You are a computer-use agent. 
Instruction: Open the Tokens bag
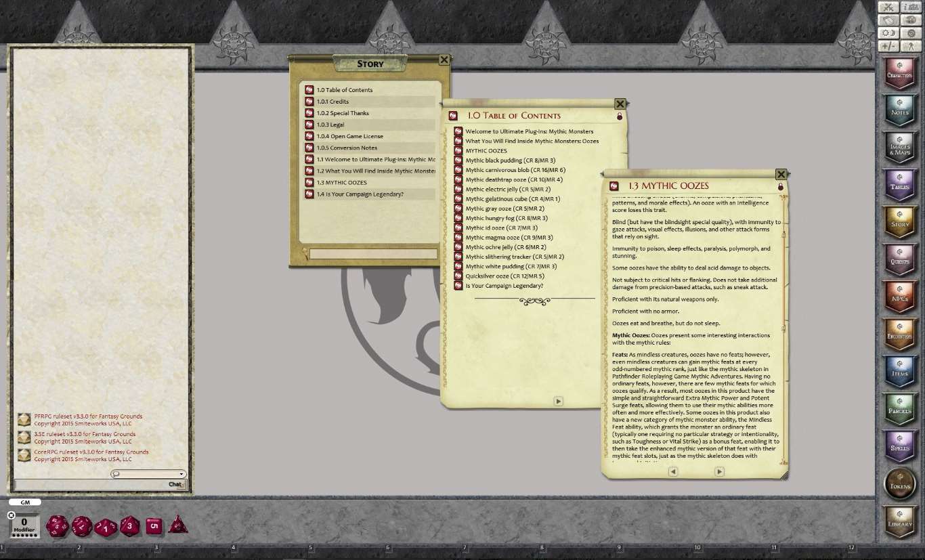point(899,484)
